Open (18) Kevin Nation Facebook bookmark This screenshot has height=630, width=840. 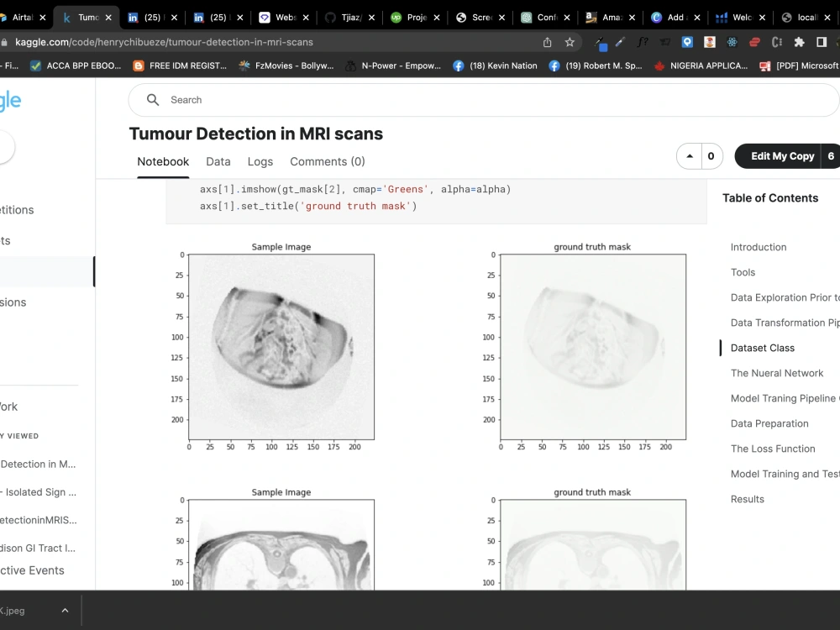(x=495, y=66)
